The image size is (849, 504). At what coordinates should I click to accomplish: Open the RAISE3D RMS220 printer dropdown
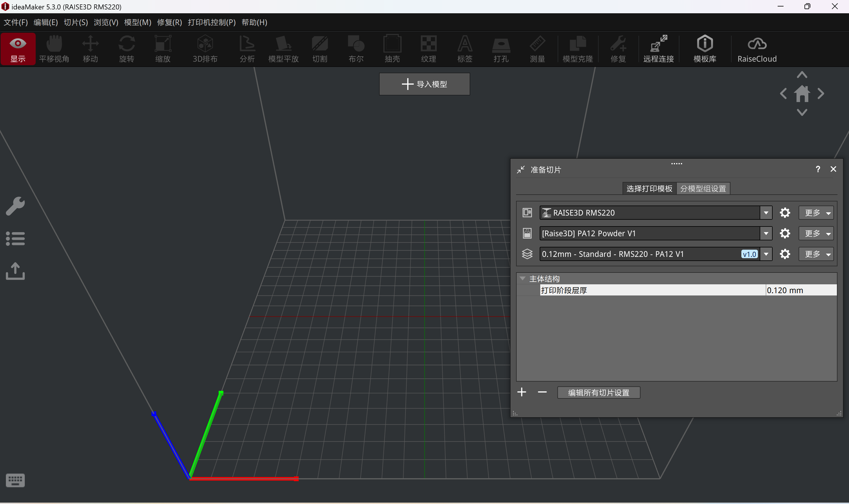click(x=766, y=213)
